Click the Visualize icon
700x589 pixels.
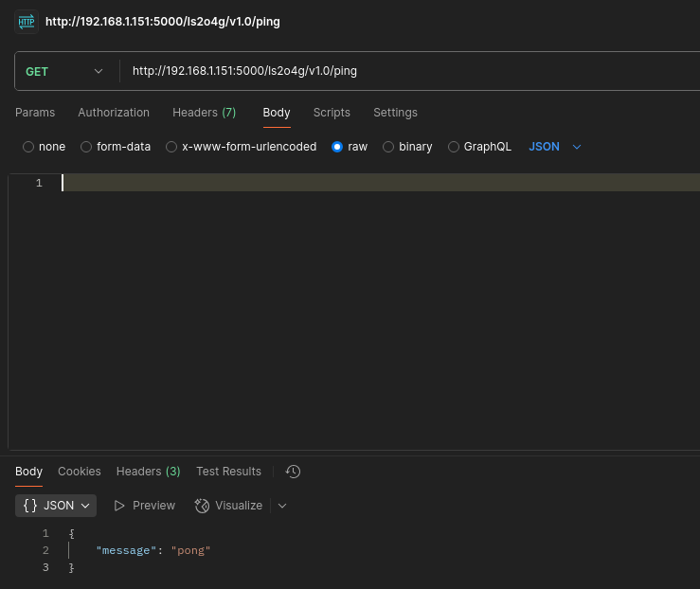coord(202,506)
